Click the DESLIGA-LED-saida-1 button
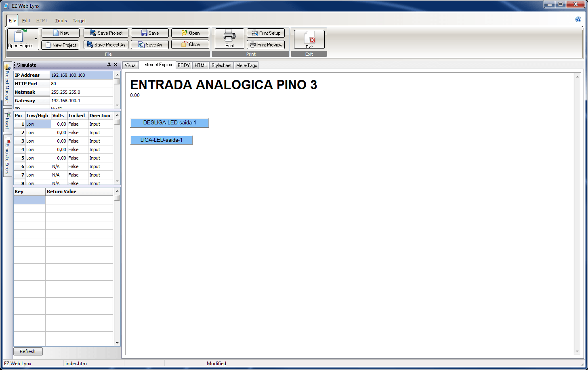The image size is (588, 370). point(170,122)
